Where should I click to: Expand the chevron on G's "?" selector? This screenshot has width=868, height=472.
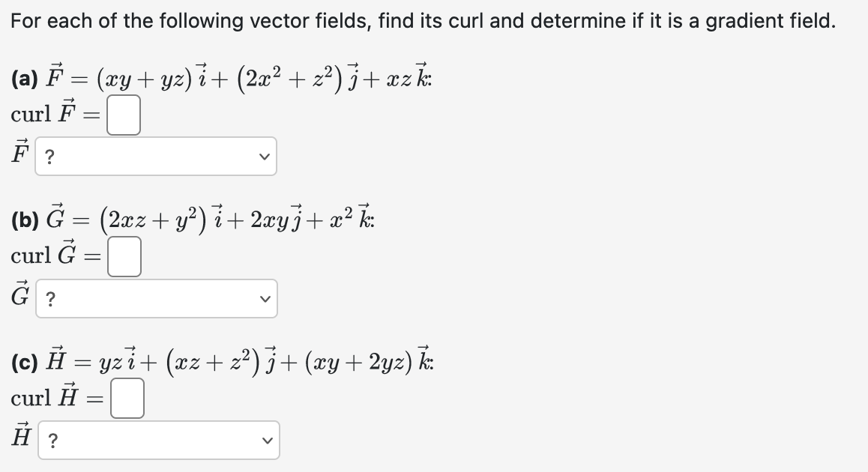266,298
